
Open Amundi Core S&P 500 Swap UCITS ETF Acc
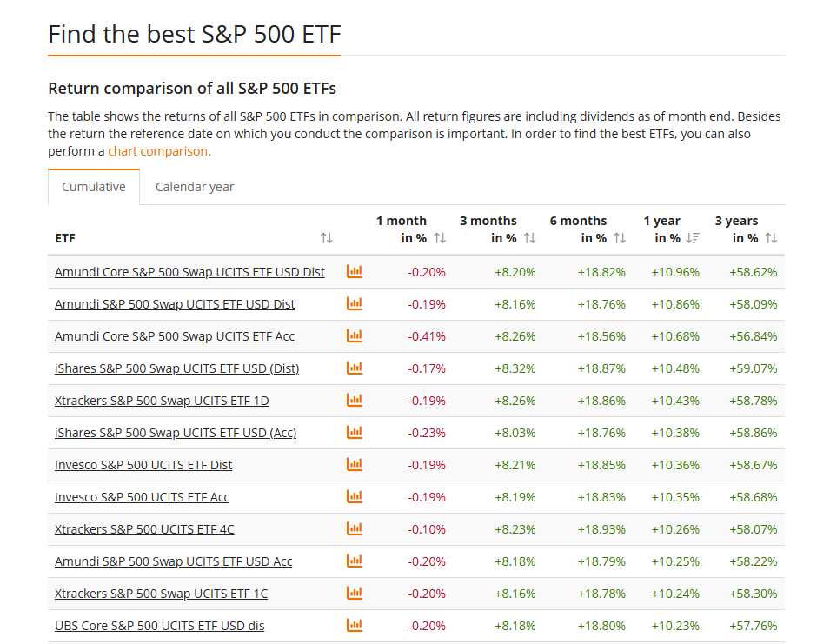click(175, 336)
